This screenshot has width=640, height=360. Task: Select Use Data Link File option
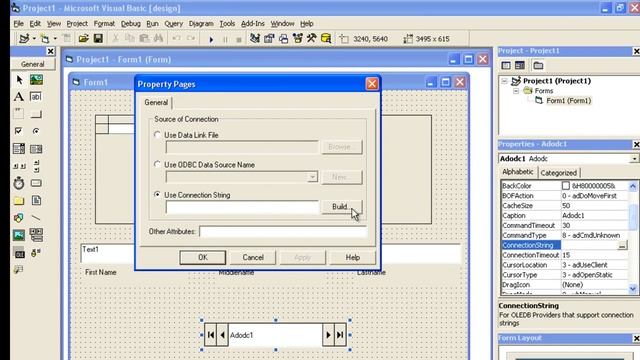157,135
